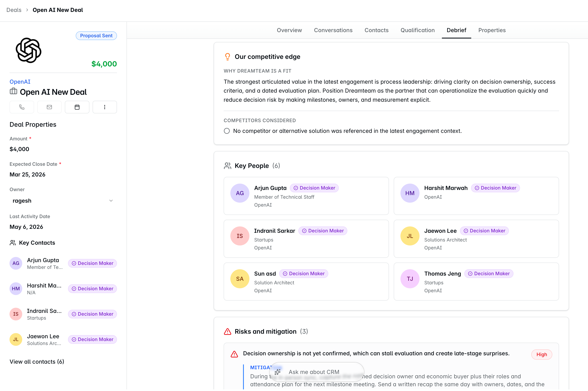
Task: Open the three-dot more options menu
Action: (105, 107)
